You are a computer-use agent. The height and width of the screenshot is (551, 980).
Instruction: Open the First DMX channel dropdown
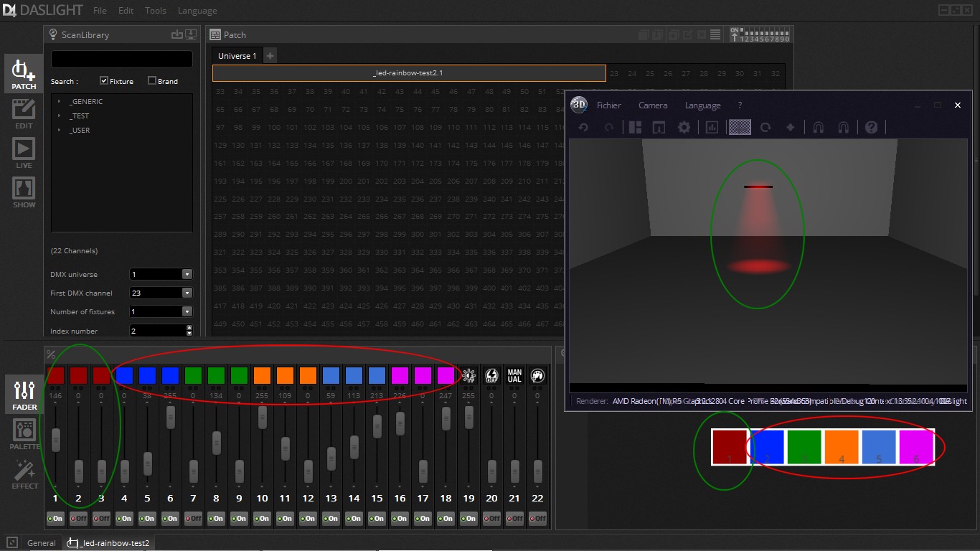click(x=187, y=293)
